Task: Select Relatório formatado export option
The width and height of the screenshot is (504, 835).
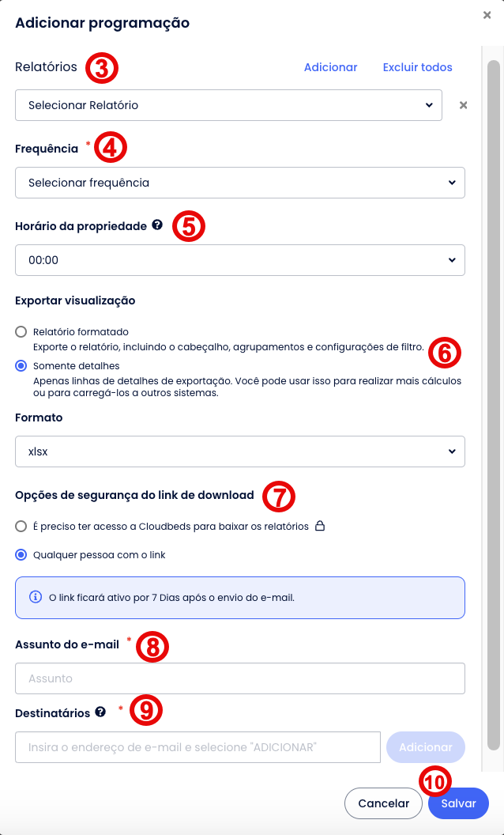Action: (x=21, y=332)
